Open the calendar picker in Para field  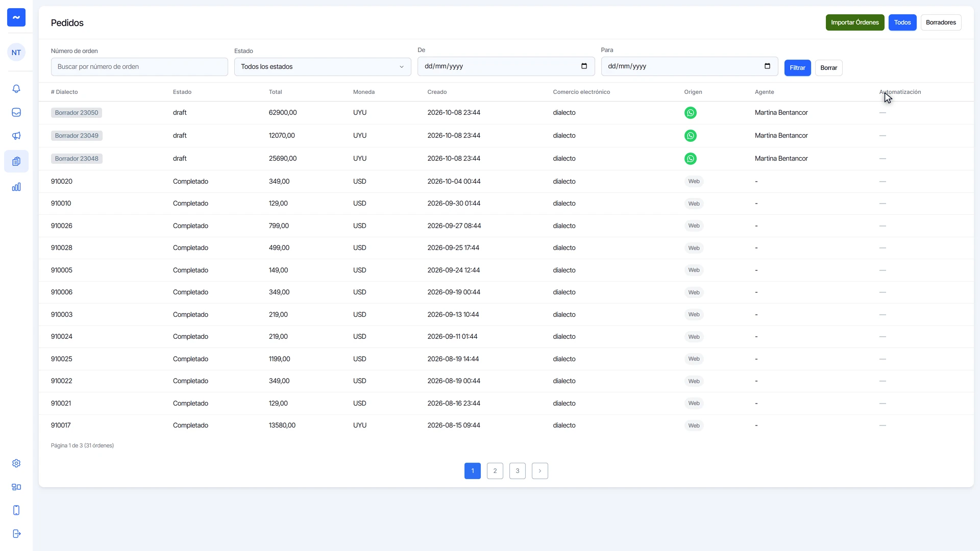click(767, 66)
